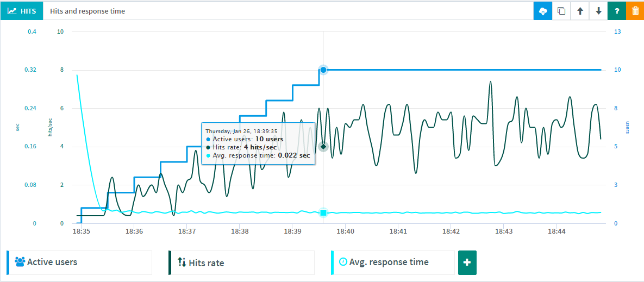The height and width of the screenshot is (282, 644).
Task: Click tooltip line 'Active users: 10 users'
Action: [x=245, y=140]
